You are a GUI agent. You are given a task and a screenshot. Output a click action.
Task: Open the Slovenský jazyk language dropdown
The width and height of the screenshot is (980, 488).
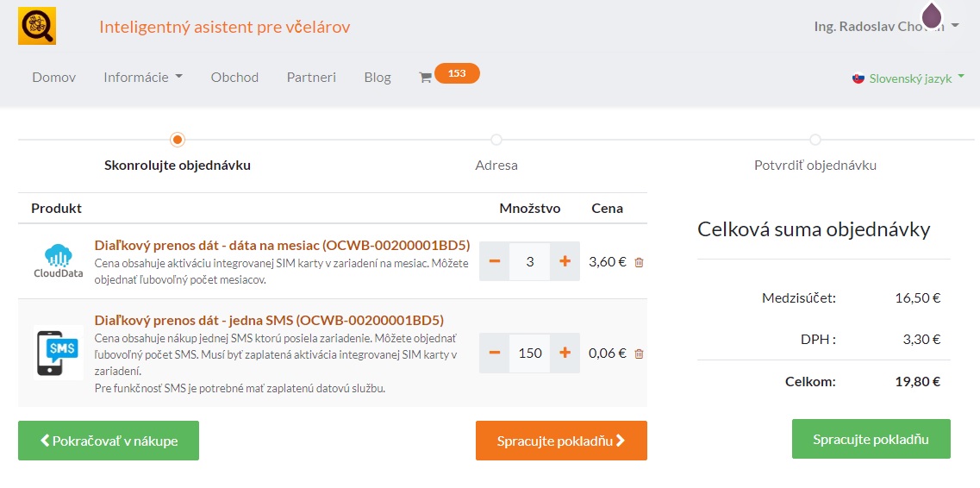tap(908, 78)
